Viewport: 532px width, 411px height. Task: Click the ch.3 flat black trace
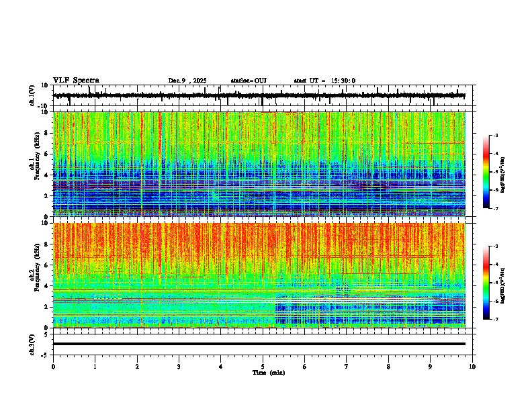(x=259, y=344)
